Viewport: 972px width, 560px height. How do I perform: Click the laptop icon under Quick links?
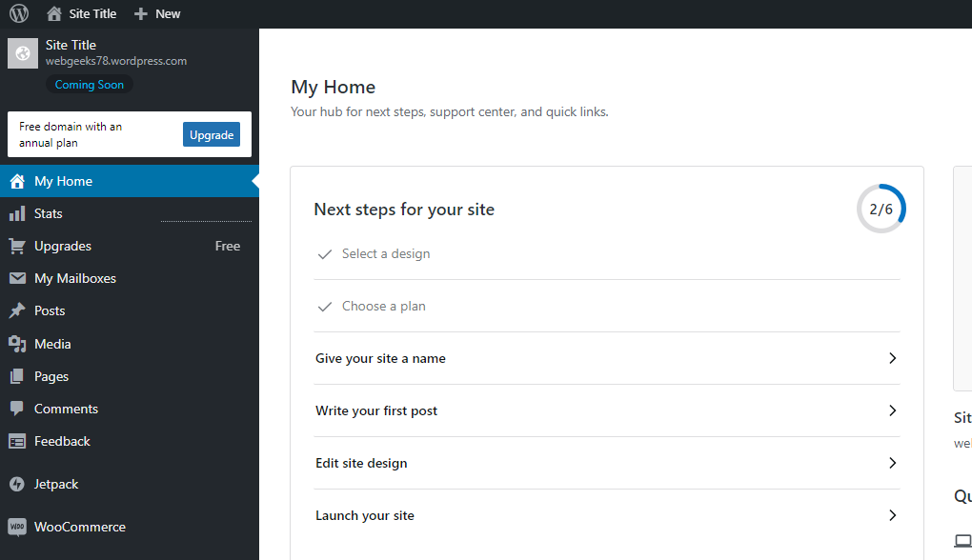point(962,541)
